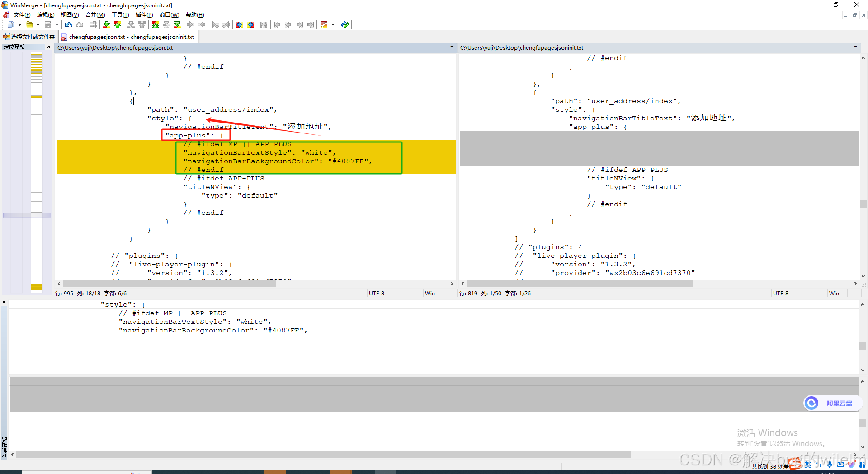Expand the Options wrench dropdown arrow
868x474 pixels.
click(x=333, y=25)
